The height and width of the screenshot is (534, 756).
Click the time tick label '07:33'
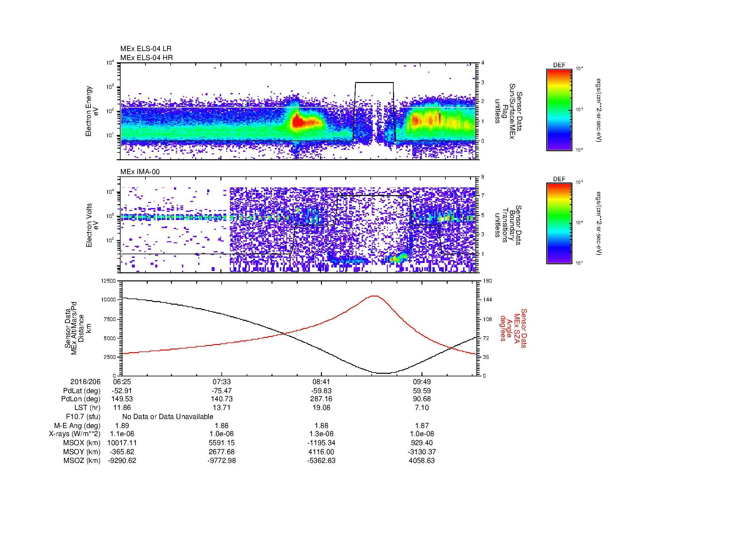tap(222, 382)
